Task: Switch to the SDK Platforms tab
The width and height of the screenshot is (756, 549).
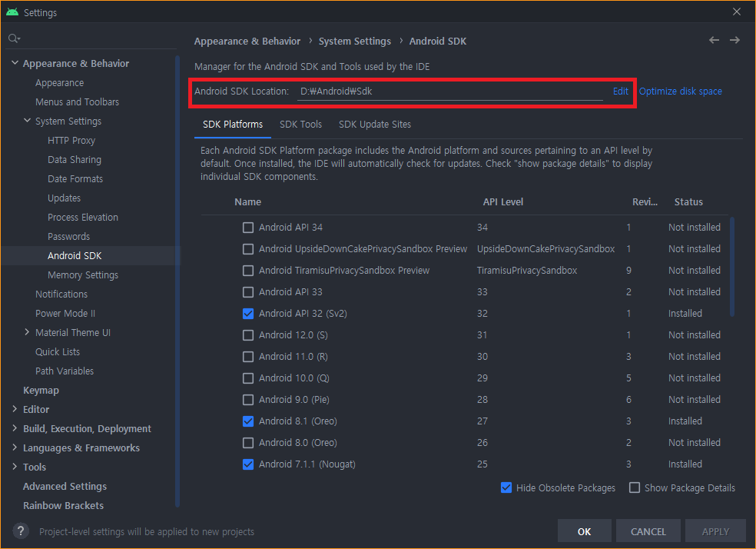Action: (x=233, y=125)
